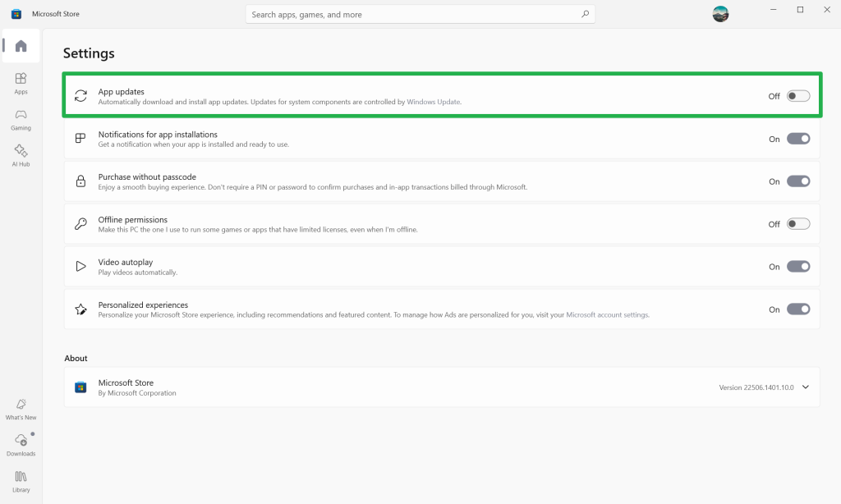Disable the Personalized experiences toggle

pyautogui.click(x=798, y=309)
